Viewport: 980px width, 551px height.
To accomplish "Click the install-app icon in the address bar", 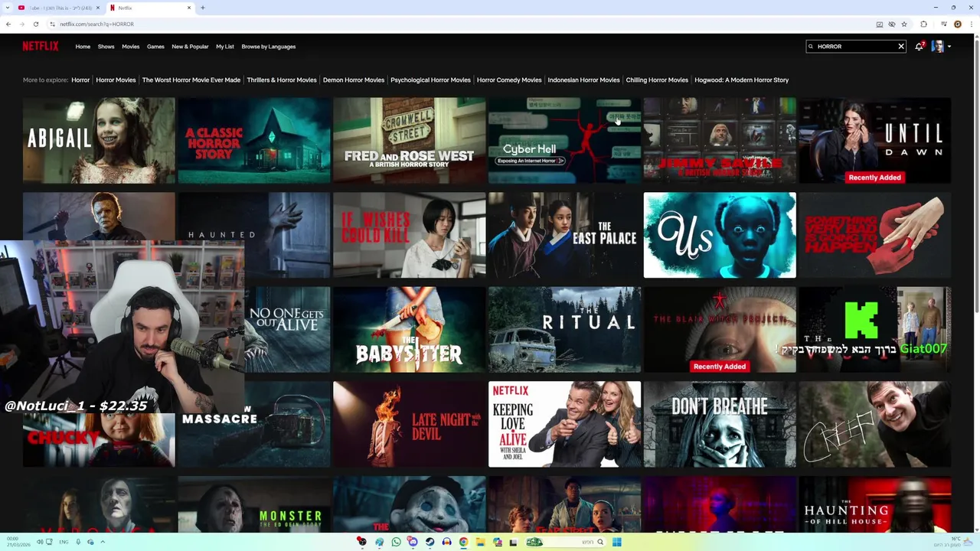I will [x=880, y=24].
